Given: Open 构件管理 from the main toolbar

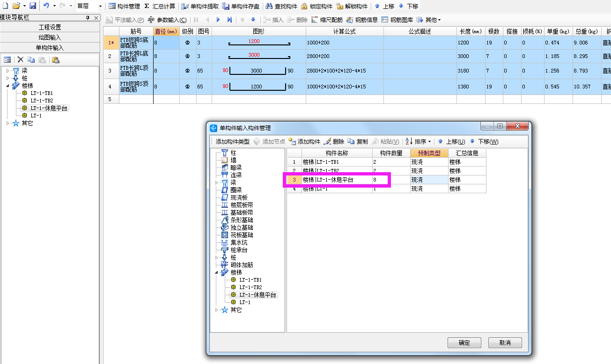Looking at the screenshot, I should click(x=124, y=6).
